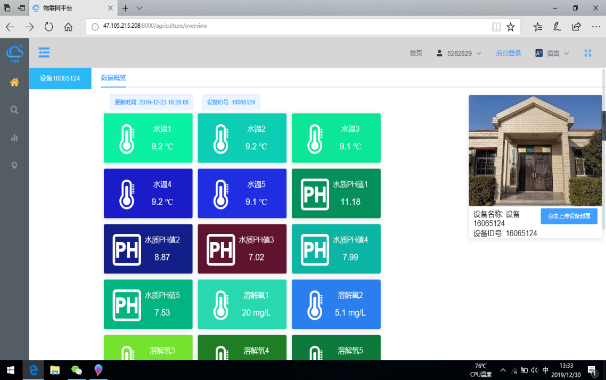The height and width of the screenshot is (380, 606).
Task: Click the 首页 link in header
Action: (416, 53)
